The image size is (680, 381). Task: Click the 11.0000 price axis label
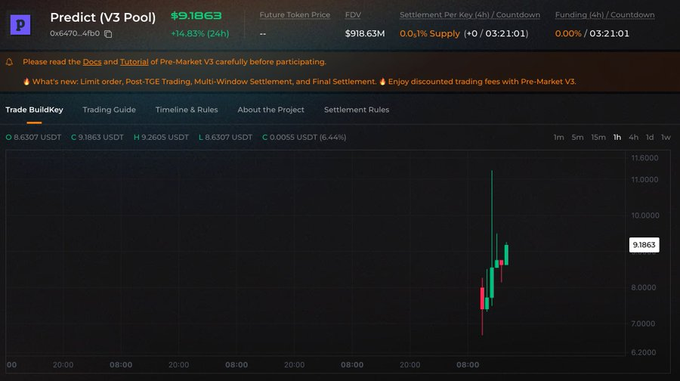click(x=644, y=179)
